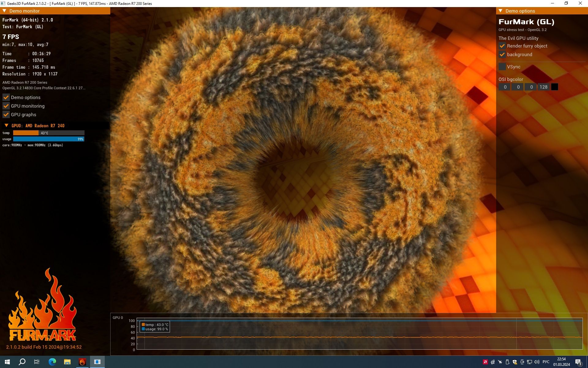Click the OSI bgcolor alpha field 128
The width and height of the screenshot is (588, 368).
544,87
